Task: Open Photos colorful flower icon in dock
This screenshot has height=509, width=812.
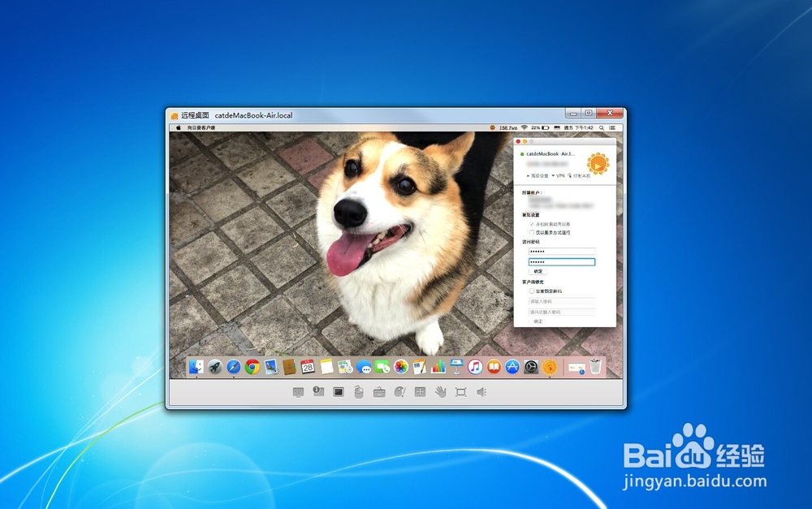Action: [x=401, y=367]
